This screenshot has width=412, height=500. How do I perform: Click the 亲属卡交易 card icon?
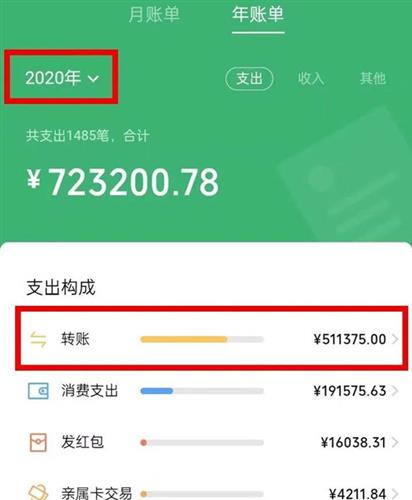pos(38,493)
